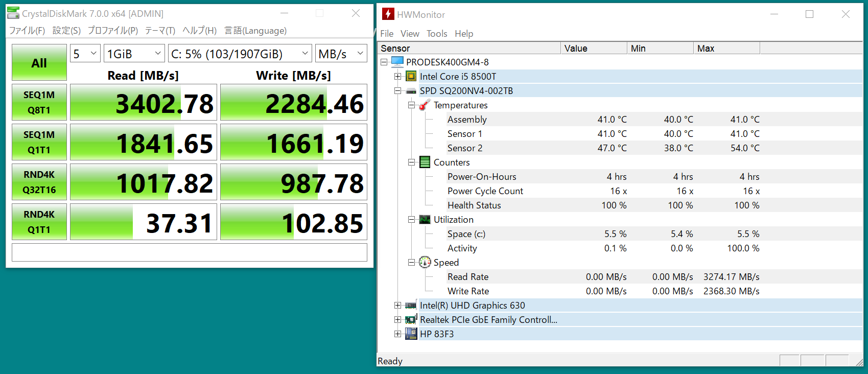Collapse the PRODESK400GM4-8 root node
This screenshot has height=374, width=868.
coord(384,62)
